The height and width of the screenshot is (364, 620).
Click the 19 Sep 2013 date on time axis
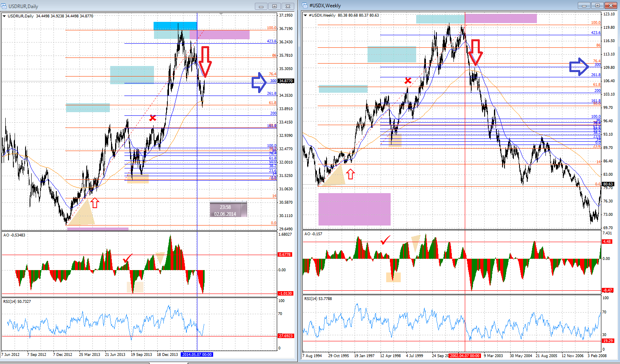click(x=141, y=355)
